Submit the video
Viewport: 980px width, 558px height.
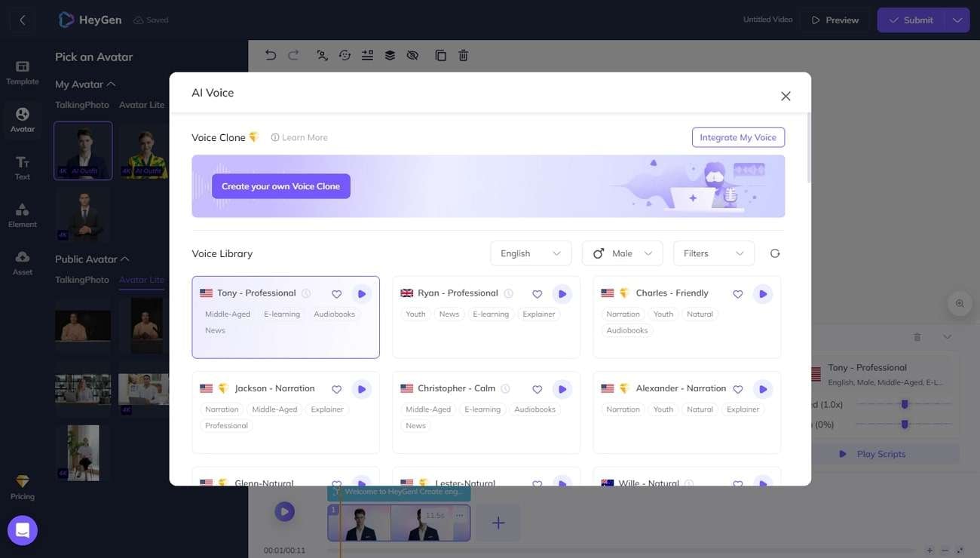click(x=911, y=20)
